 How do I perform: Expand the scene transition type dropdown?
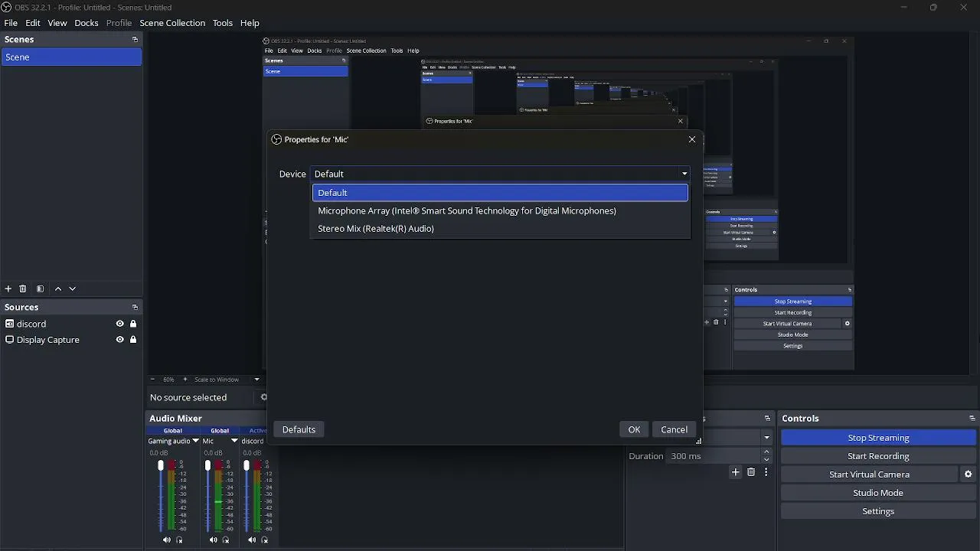coord(766,438)
